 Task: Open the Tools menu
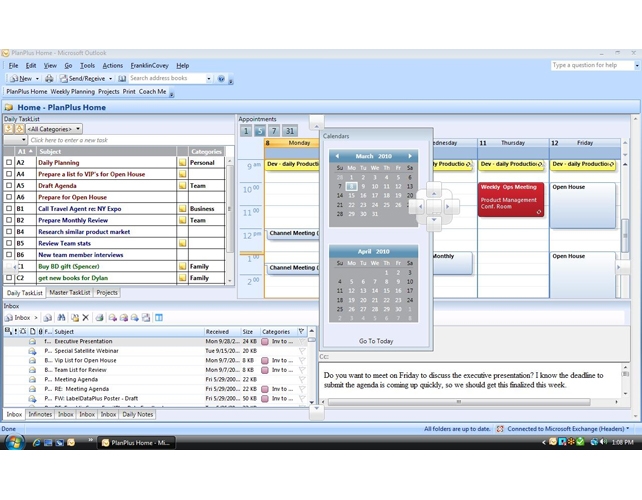(x=87, y=66)
